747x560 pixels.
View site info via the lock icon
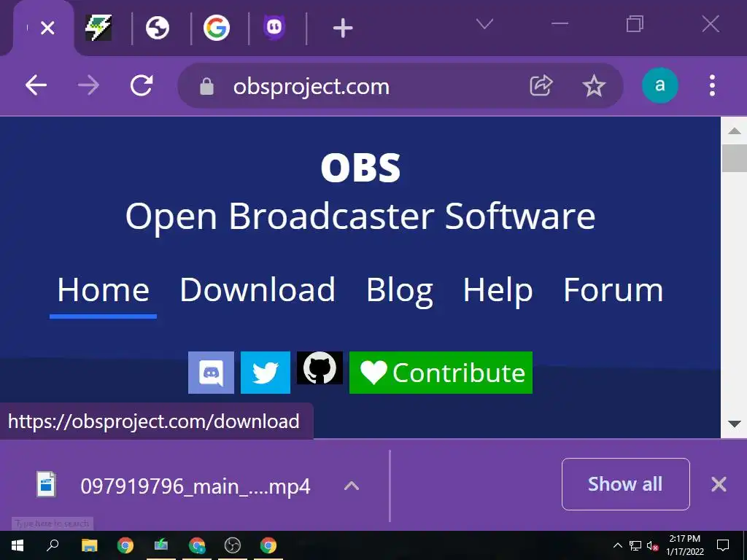pos(206,86)
